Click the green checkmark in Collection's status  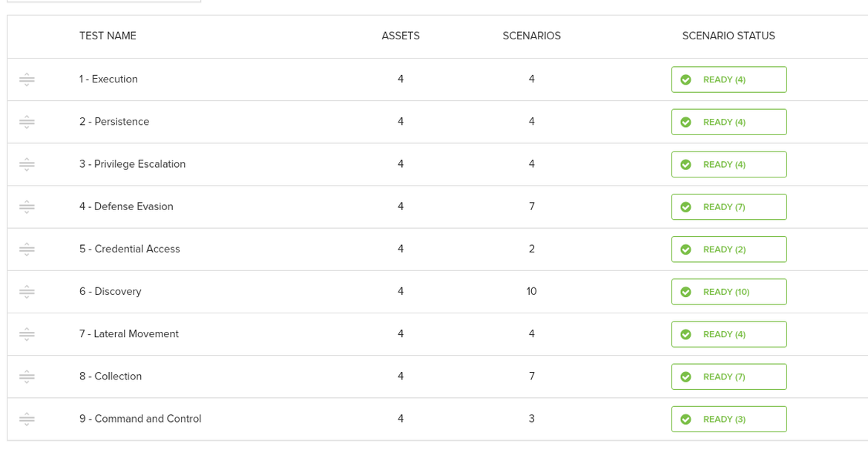point(685,376)
